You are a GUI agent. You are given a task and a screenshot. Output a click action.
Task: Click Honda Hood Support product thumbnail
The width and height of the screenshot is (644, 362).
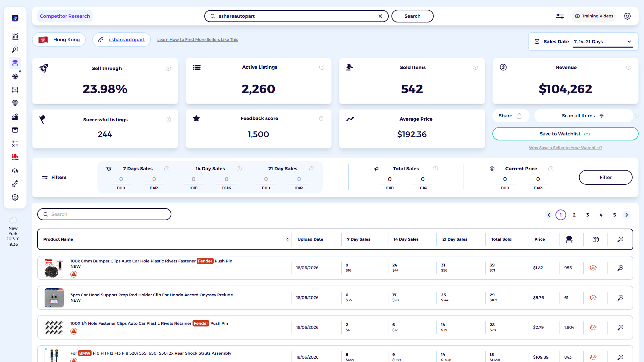pyautogui.click(x=54, y=298)
